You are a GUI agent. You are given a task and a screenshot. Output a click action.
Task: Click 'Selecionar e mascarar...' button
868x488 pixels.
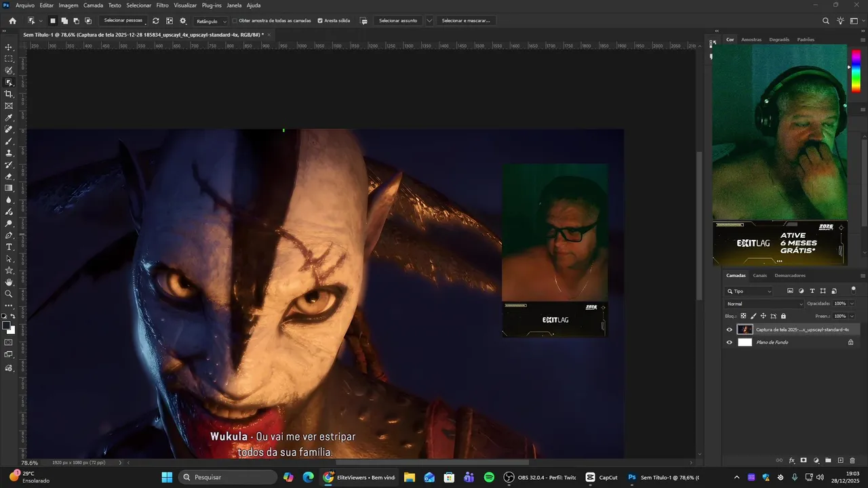466,21
